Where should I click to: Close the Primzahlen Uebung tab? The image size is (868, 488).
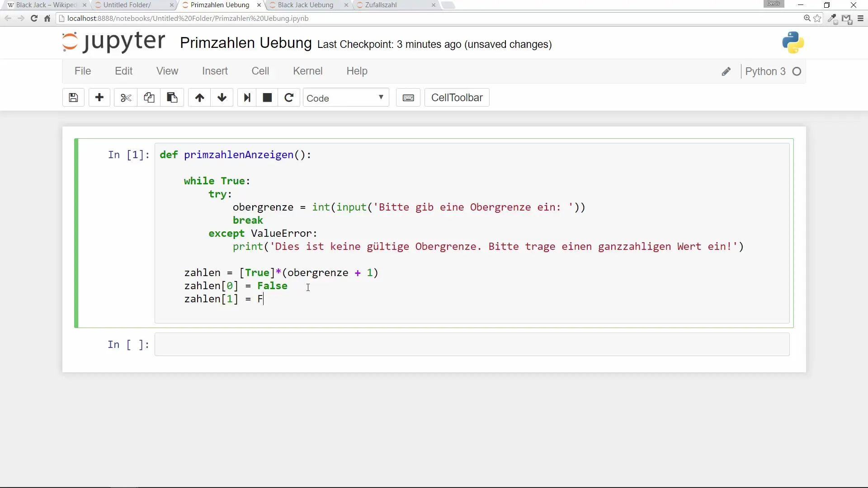click(x=259, y=5)
